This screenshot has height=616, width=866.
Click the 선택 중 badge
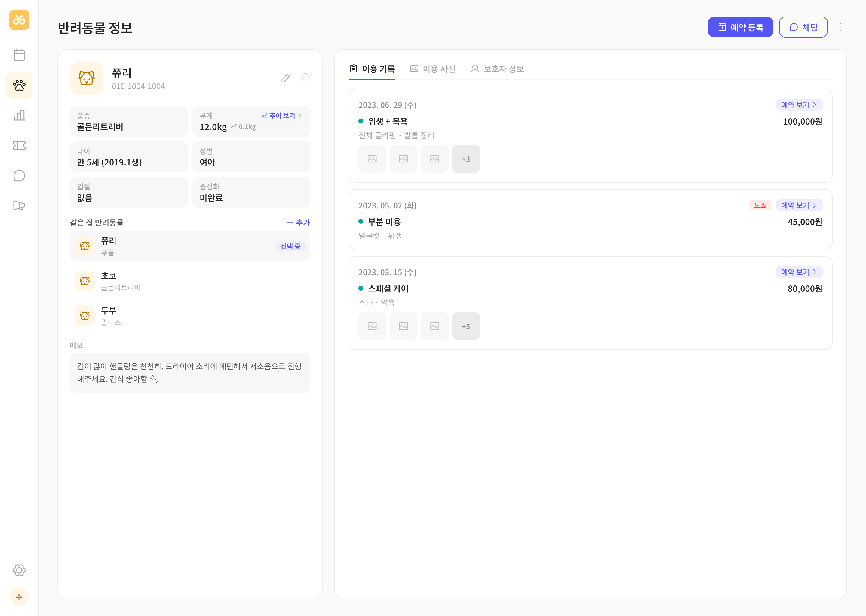(x=290, y=246)
